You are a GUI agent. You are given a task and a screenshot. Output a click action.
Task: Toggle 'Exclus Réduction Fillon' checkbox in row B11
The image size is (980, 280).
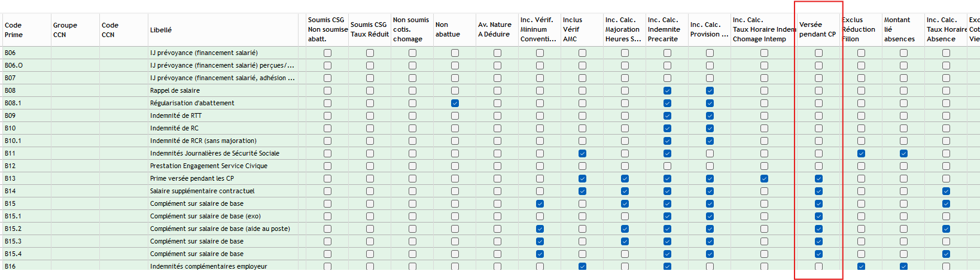(x=861, y=153)
